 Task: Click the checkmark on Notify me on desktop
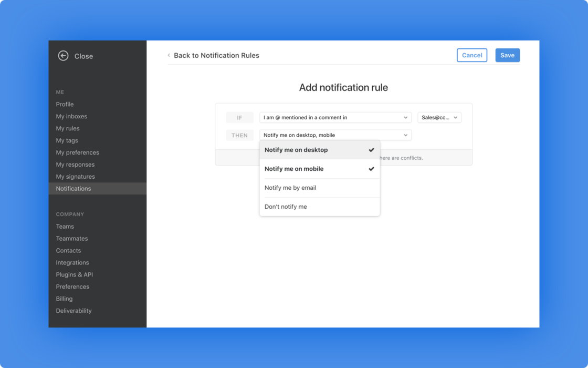coord(371,150)
